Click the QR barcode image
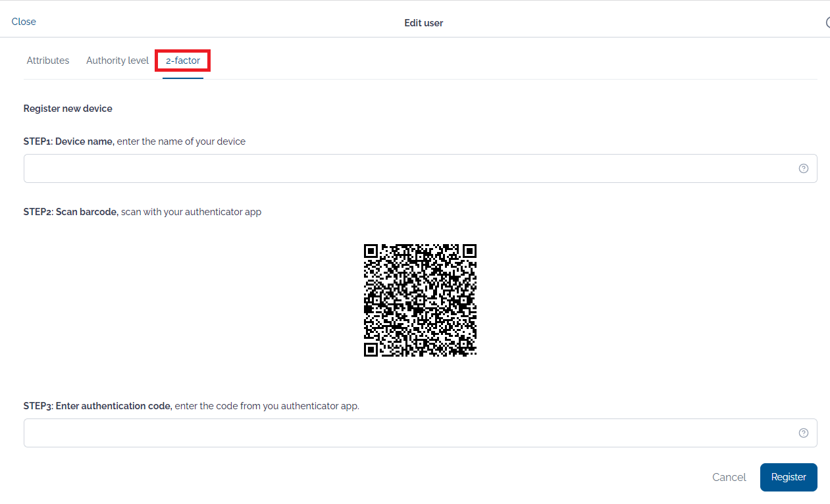This screenshot has width=830, height=504. pyautogui.click(x=420, y=300)
